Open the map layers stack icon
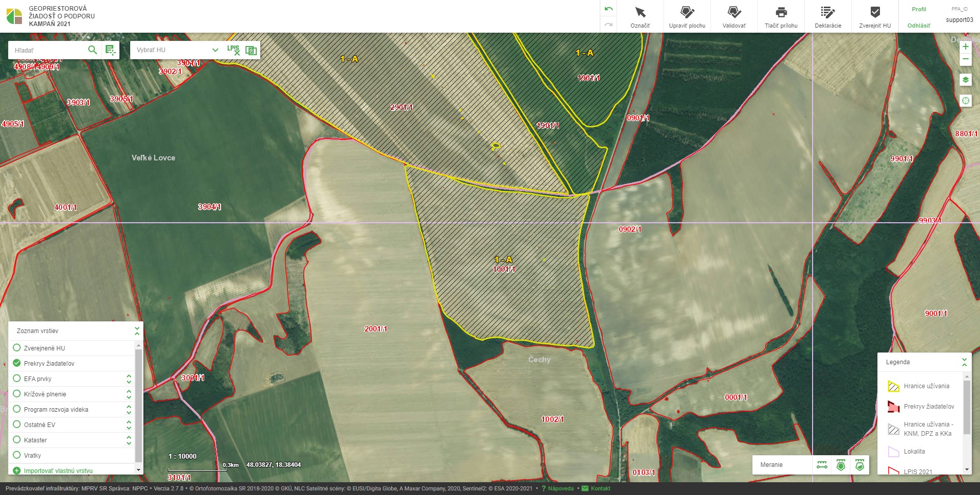 tap(965, 80)
